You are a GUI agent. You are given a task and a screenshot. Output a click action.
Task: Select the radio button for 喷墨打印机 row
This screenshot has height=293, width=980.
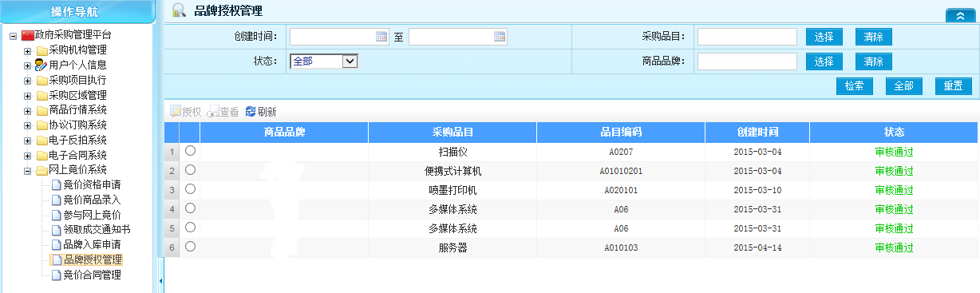(x=190, y=188)
